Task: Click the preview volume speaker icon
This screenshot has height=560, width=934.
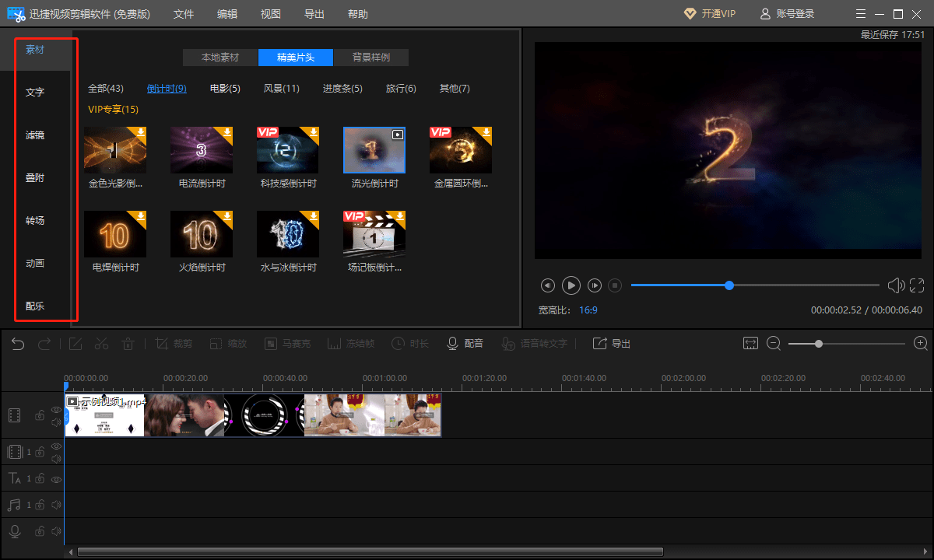Action: pyautogui.click(x=895, y=285)
